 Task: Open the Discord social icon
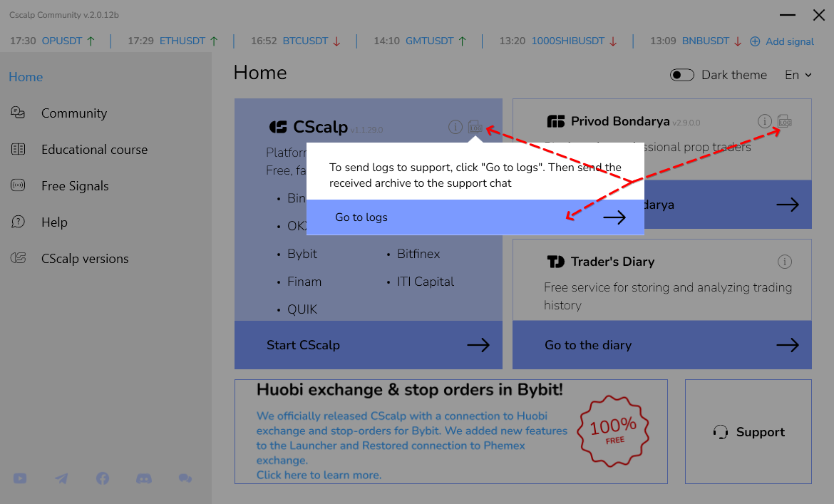coord(144,478)
